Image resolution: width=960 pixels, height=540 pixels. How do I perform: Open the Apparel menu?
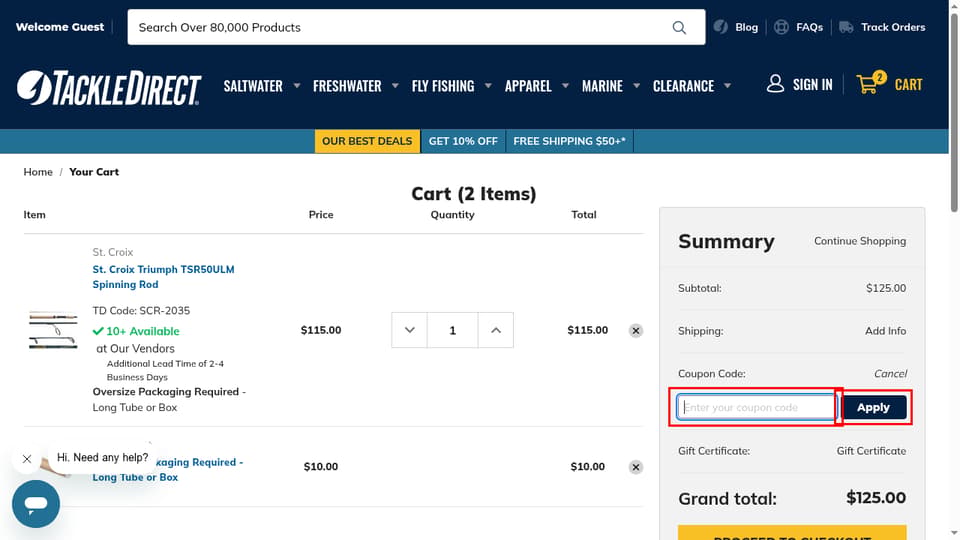pyautogui.click(x=528, y=86)
